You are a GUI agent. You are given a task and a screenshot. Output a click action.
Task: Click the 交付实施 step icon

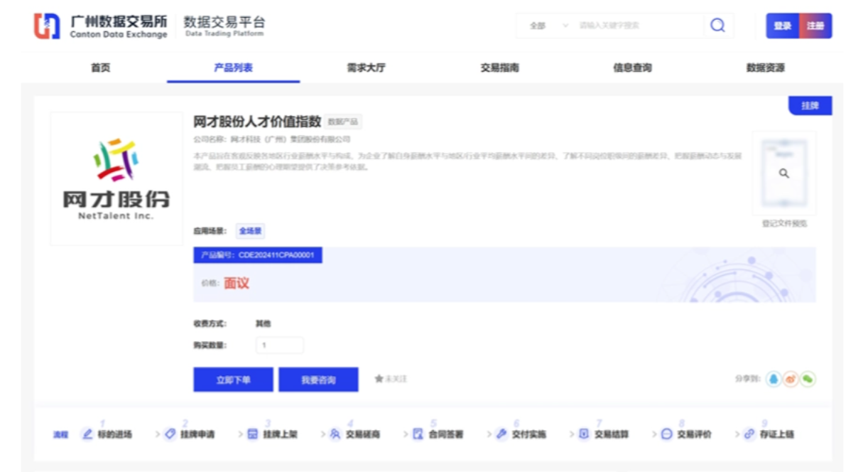tap(501, 434)
